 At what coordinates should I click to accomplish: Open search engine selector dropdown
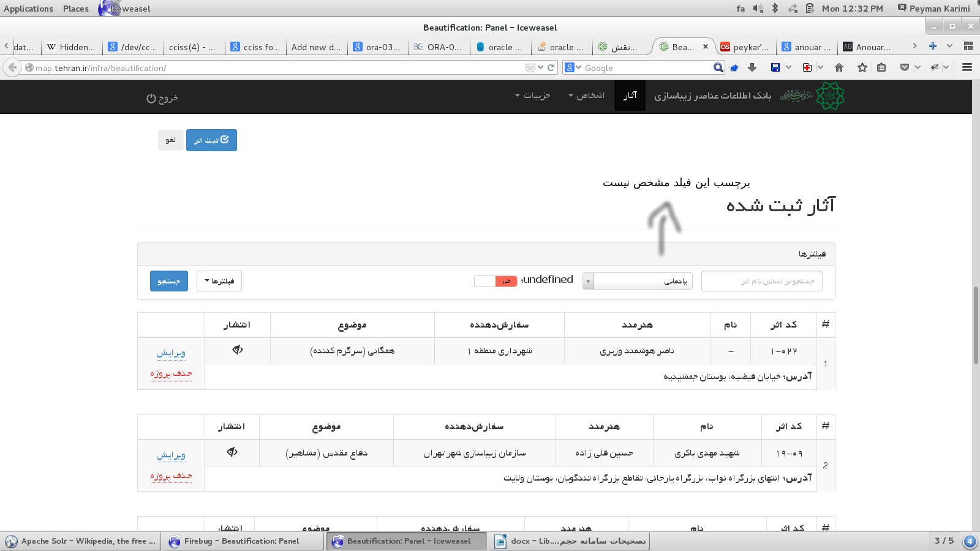573,68
